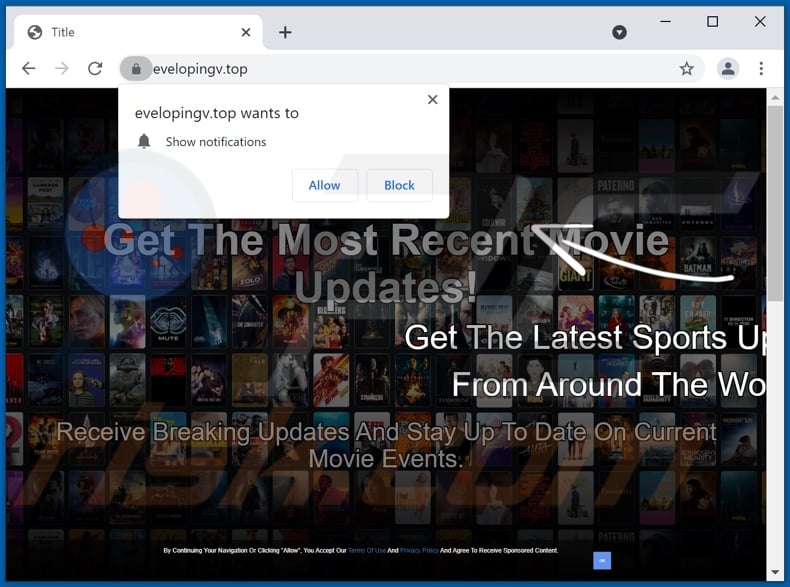Open the tab search dropdown arrow

pos(619,32)
